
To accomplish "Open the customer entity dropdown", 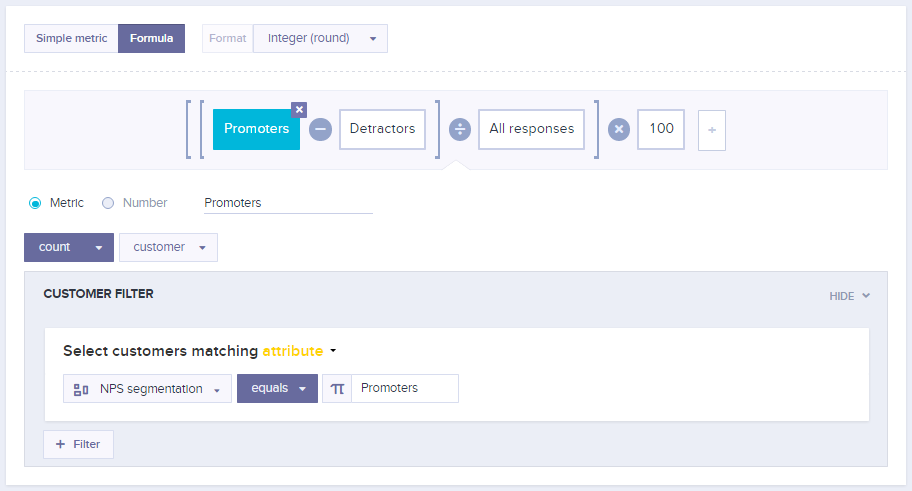I will point(169,247).
